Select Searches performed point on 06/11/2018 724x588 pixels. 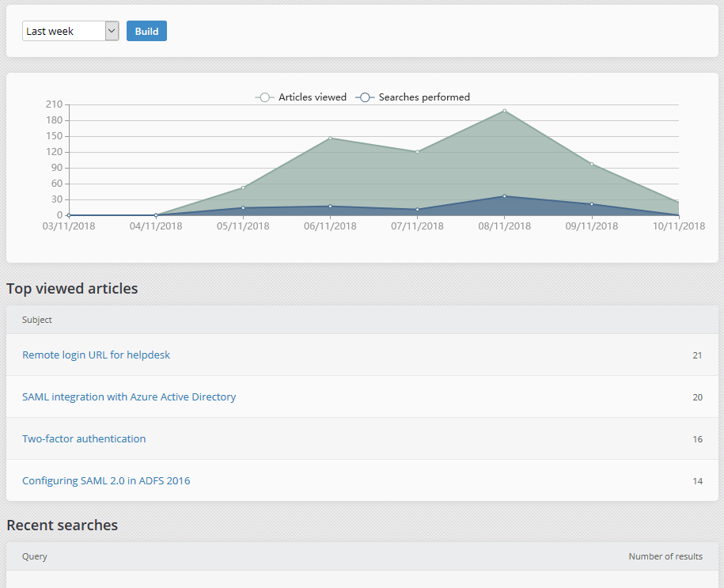click(x=330, y=207)
